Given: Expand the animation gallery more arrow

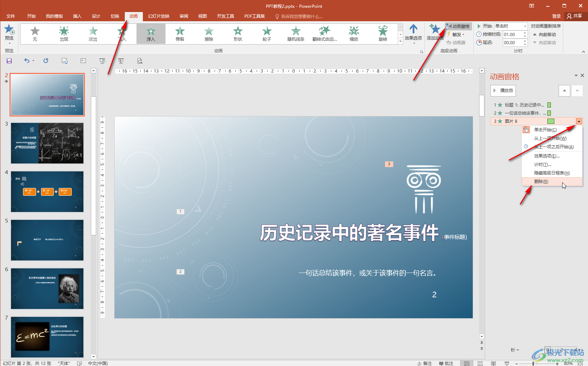Looking at the screenshot, I should coord(401,41).
